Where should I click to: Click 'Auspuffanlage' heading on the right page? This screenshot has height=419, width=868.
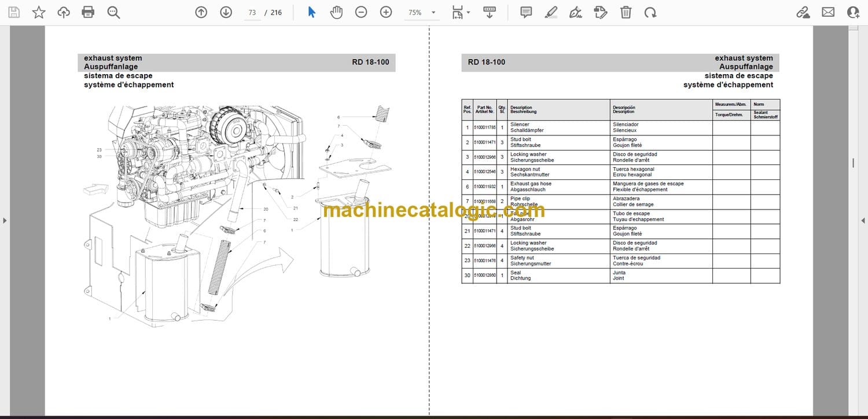pos(746,67)
